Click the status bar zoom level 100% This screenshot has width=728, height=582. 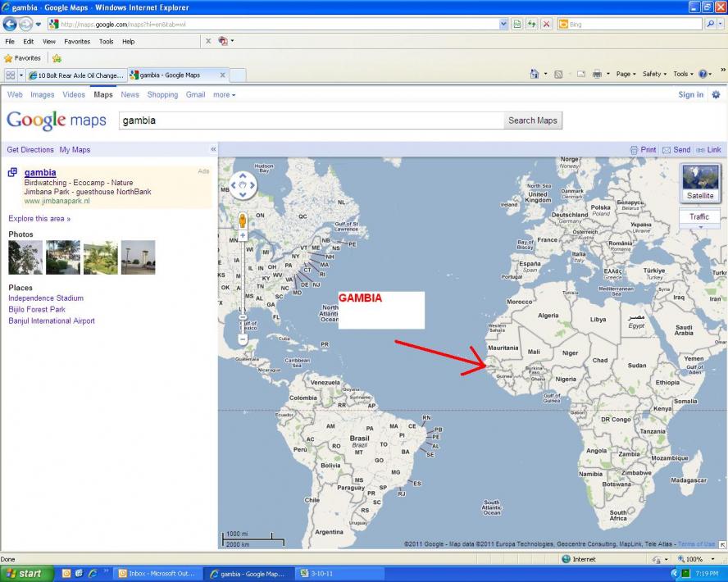(695, 559)
